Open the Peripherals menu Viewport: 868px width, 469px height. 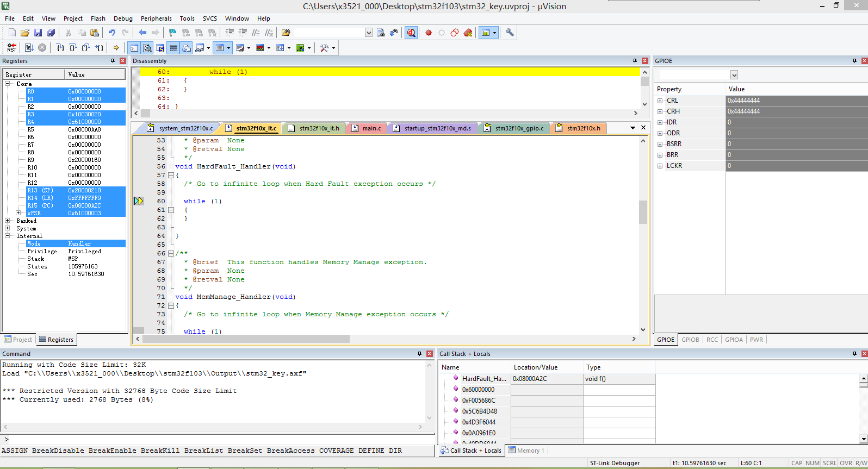pos(156,18)
